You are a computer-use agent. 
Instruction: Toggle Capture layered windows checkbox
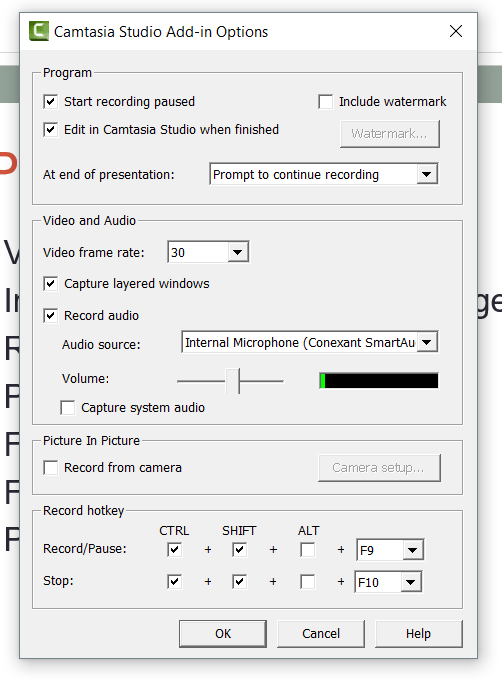(x=51, y=284)
